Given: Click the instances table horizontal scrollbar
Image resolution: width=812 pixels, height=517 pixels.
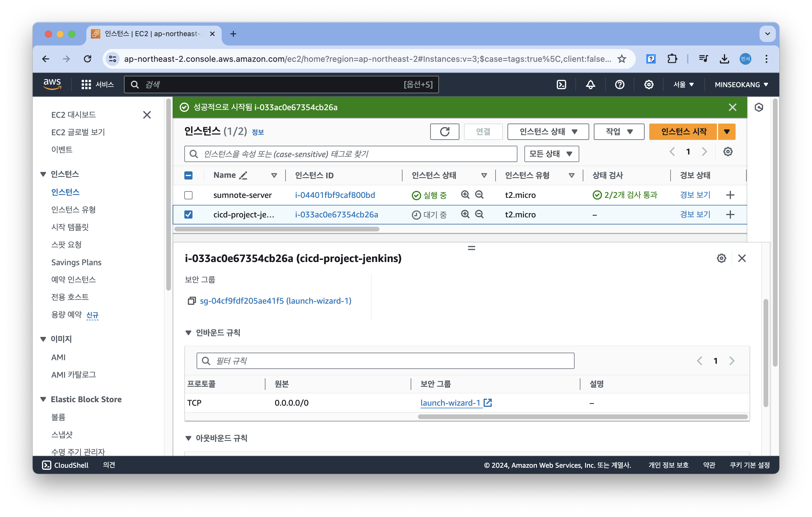Looking at the screenshot, I should [x=276, y=229].
